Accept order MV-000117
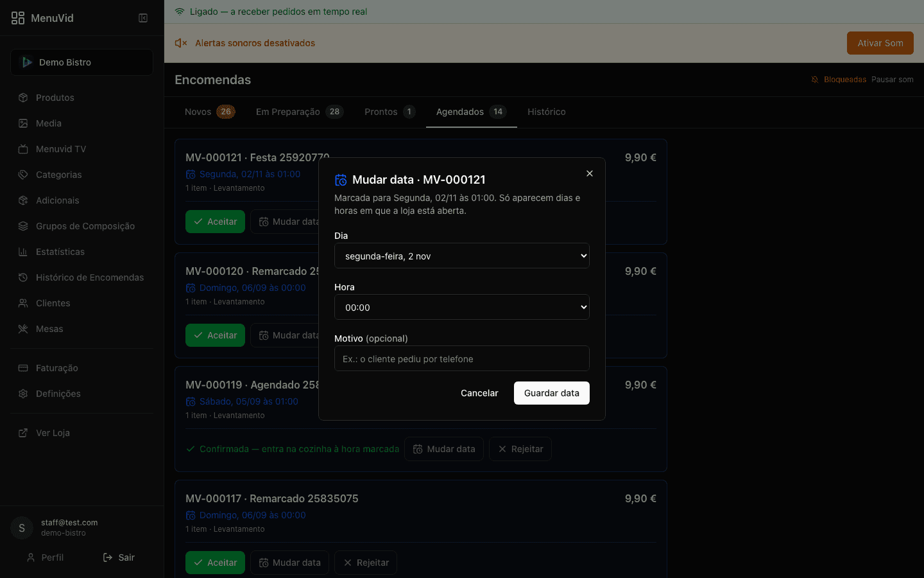Viewport: 924px width, 578px height. pos(215,563)
